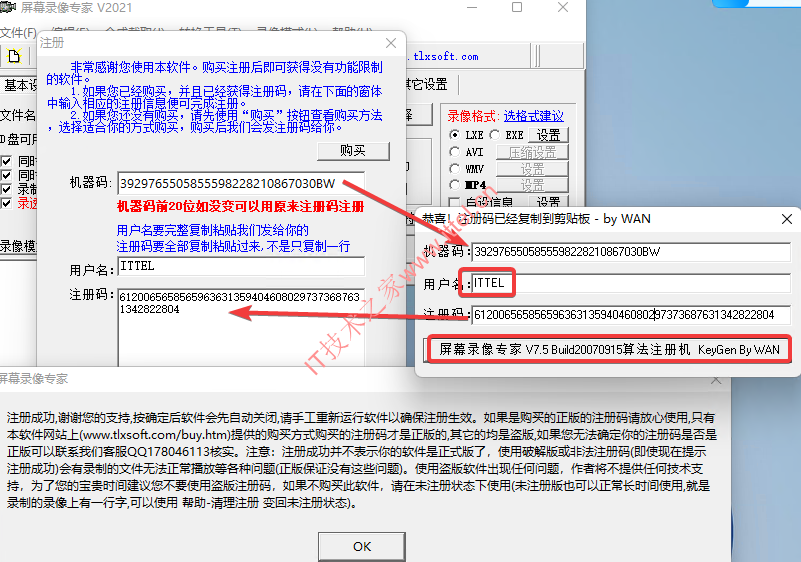
Task: Select the LXE format radio button
Action: point(454,135)
